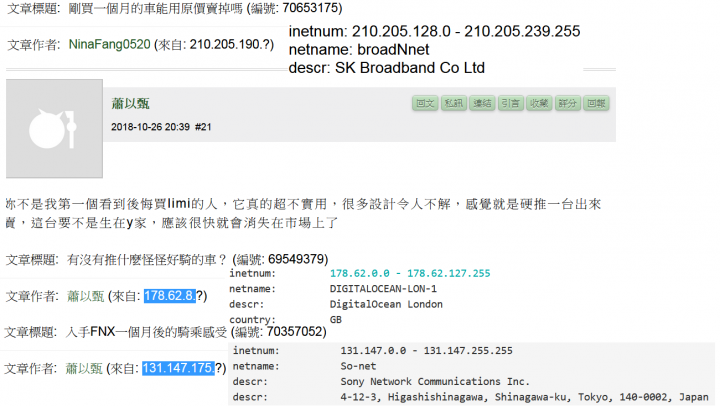720x406 pixels.
Task: Click the 連結 link button
Action: click(483, 103)
